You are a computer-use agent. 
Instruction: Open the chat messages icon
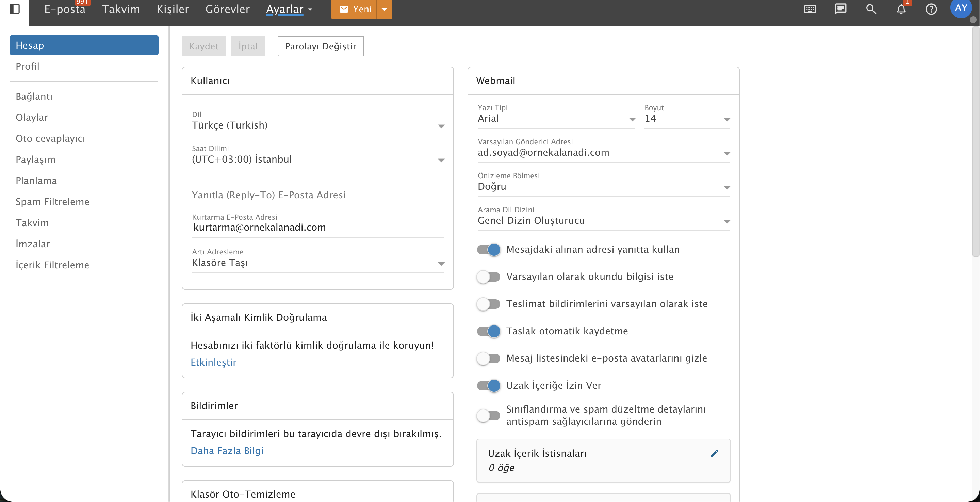[840, 9]
